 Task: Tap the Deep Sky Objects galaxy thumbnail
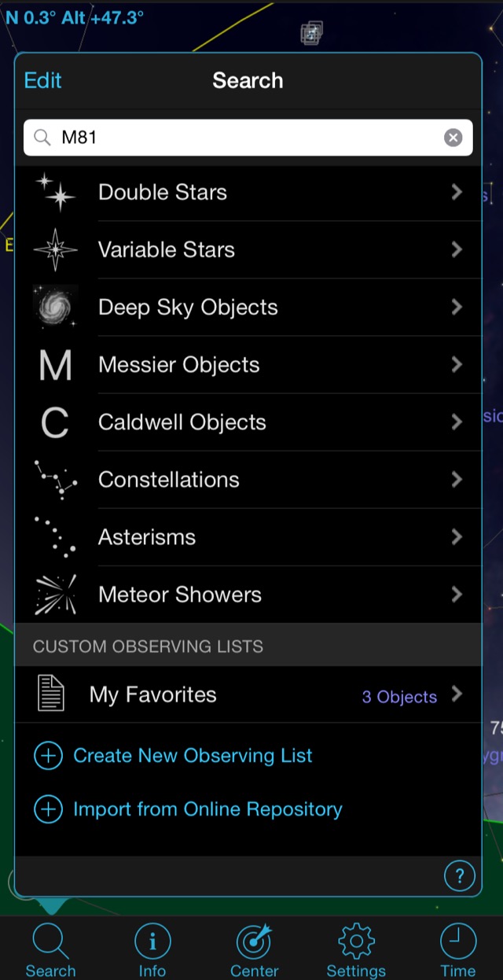point(55,308)
